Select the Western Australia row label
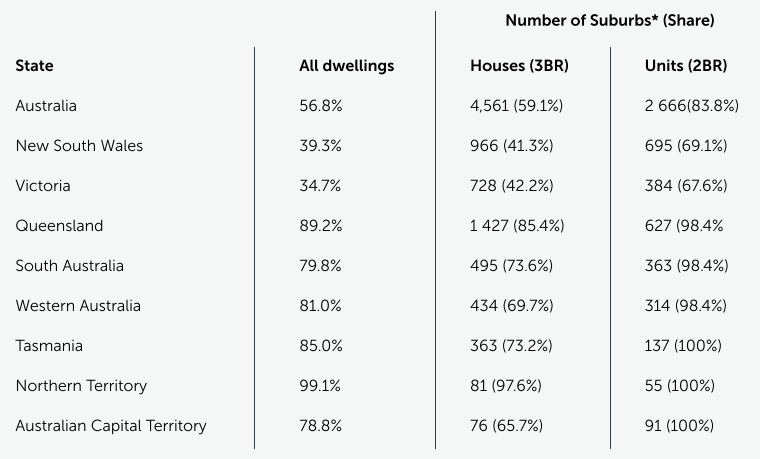This screenshot has width=760, height=459. click(78, 306)
